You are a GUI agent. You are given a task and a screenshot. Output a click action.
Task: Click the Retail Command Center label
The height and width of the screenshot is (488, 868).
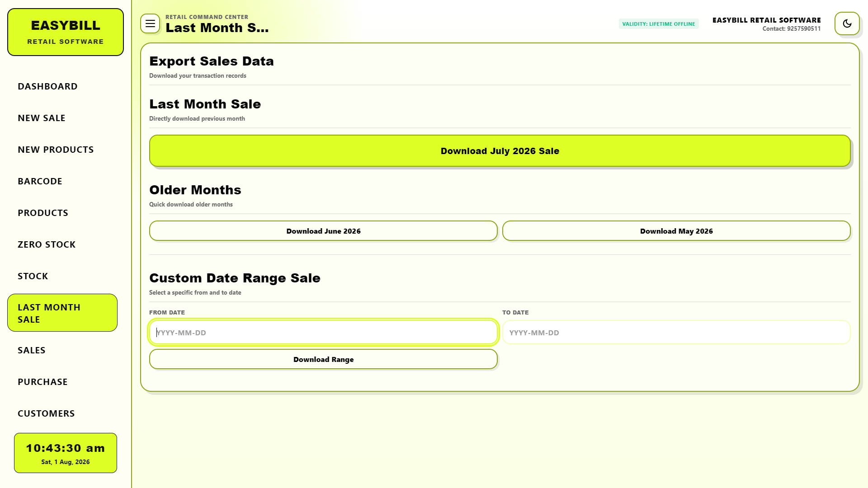[x=207, y=17]
